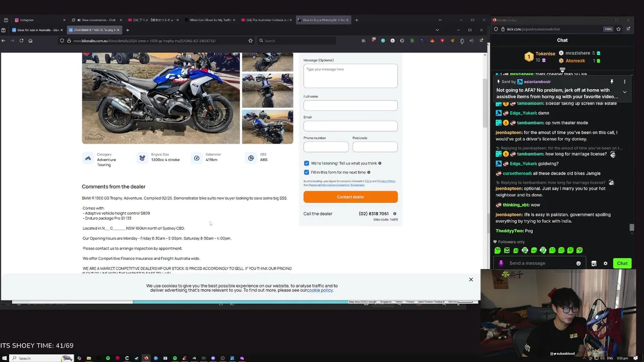Select the third bike thumbnail image
The image size is (644, 362).
pyautogui.click(x=267, y=127)
